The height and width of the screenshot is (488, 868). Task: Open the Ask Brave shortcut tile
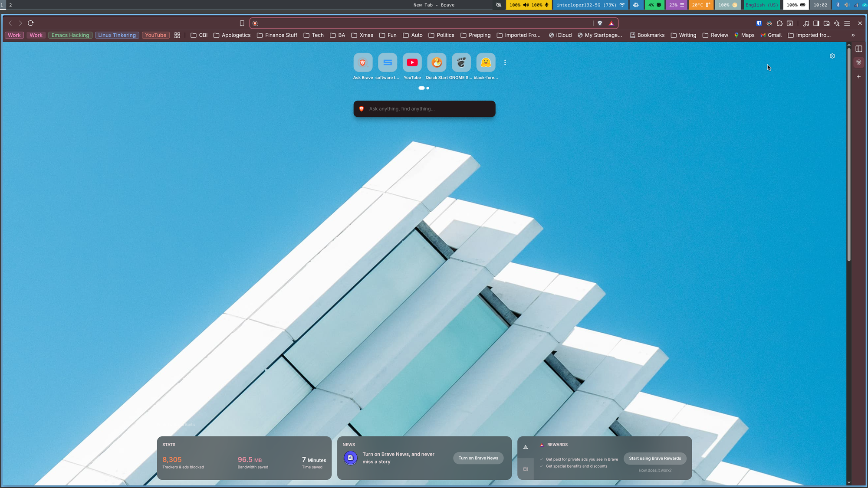(x=362, y=62)
